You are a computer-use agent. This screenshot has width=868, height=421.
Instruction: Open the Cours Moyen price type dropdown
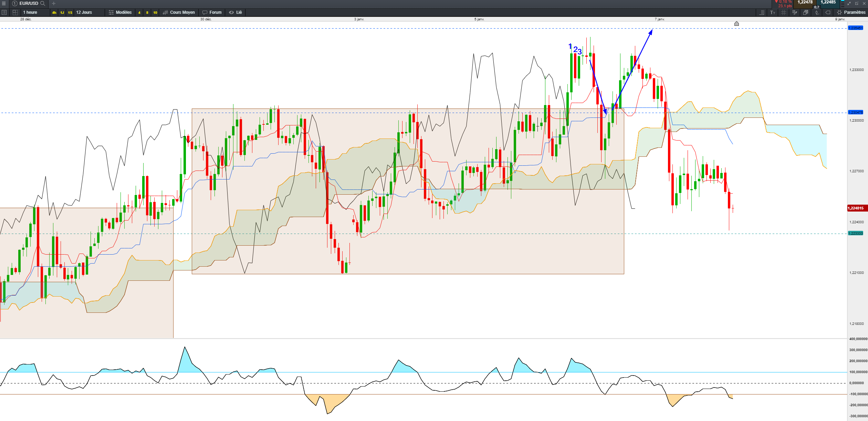179,12
